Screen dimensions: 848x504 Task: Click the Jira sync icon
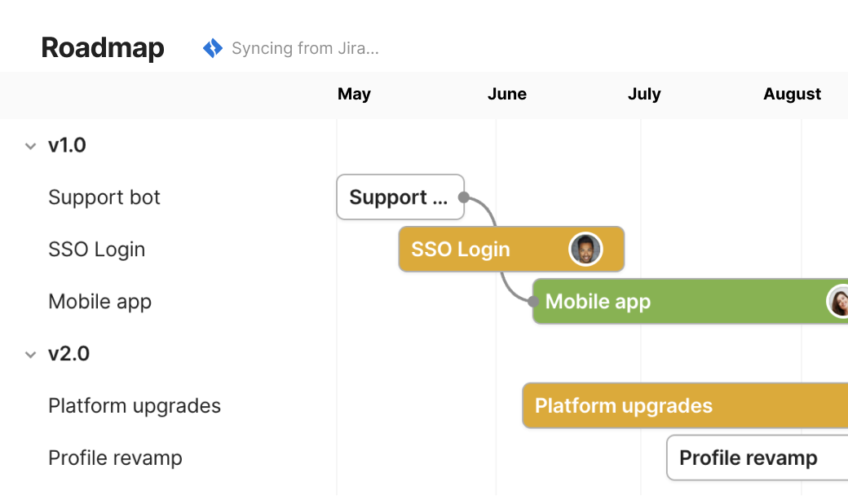[x=212, y=47]
